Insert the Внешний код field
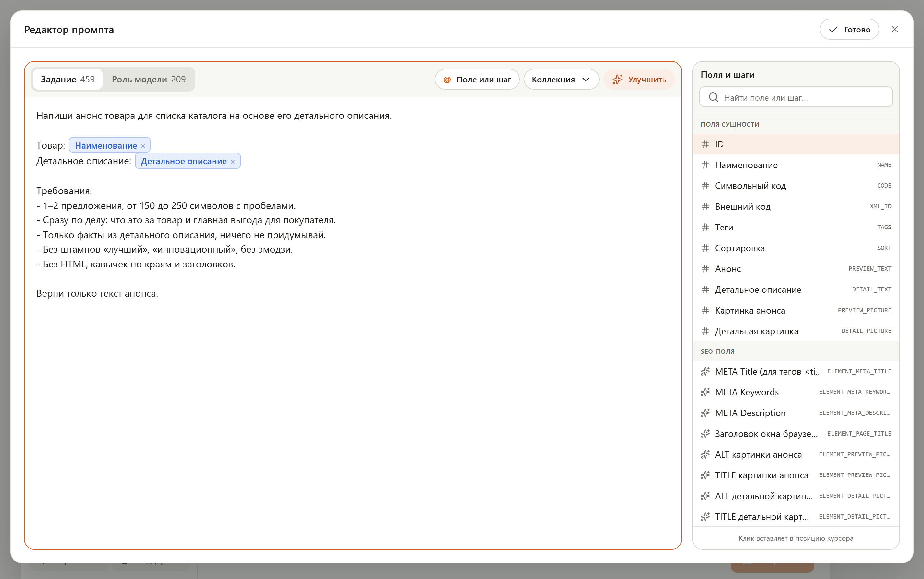 point(796,207)
